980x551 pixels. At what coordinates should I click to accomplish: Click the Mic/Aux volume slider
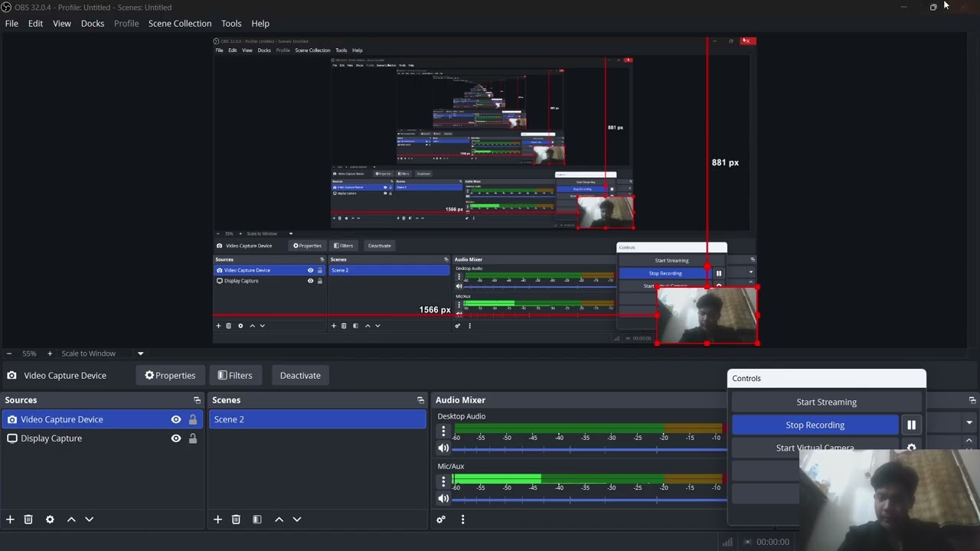[x=589, y=499]
